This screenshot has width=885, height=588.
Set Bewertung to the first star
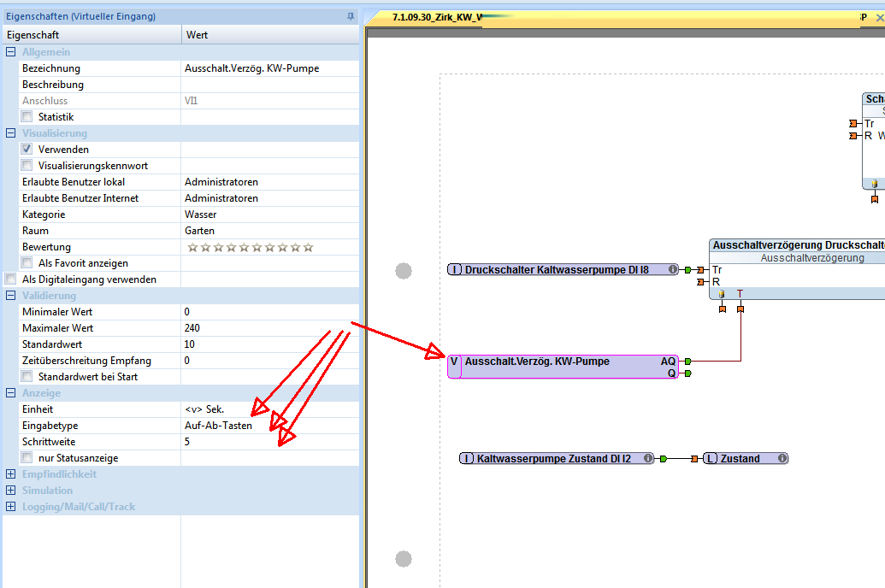(192, 247)
